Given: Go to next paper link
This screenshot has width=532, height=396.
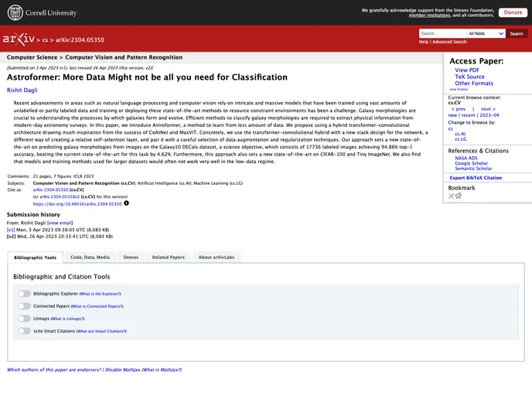Looking at the screenshot, I should coord(488,109).
